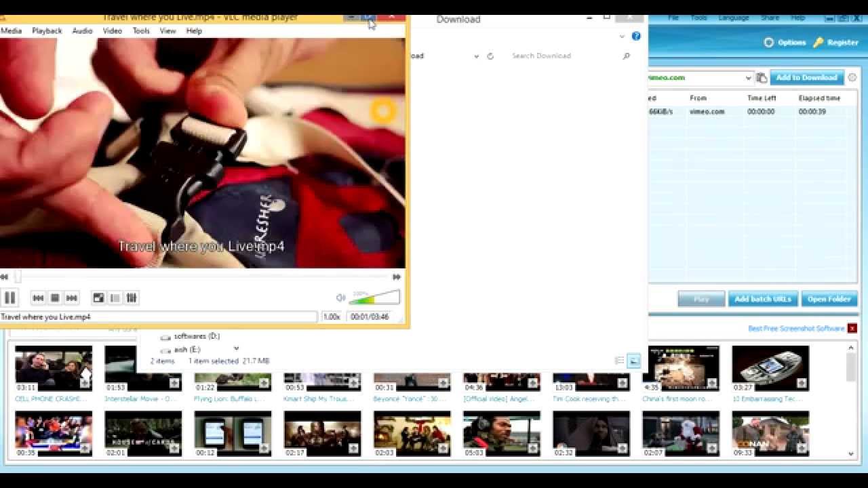
Task: Click VLC step backward arrow on seek bar
Action: click(x=4, y=277)
